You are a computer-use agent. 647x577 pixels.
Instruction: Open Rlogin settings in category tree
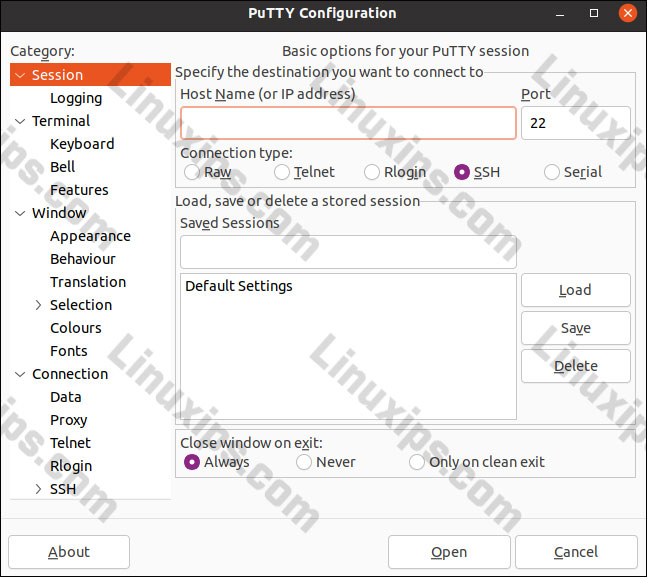71,466
